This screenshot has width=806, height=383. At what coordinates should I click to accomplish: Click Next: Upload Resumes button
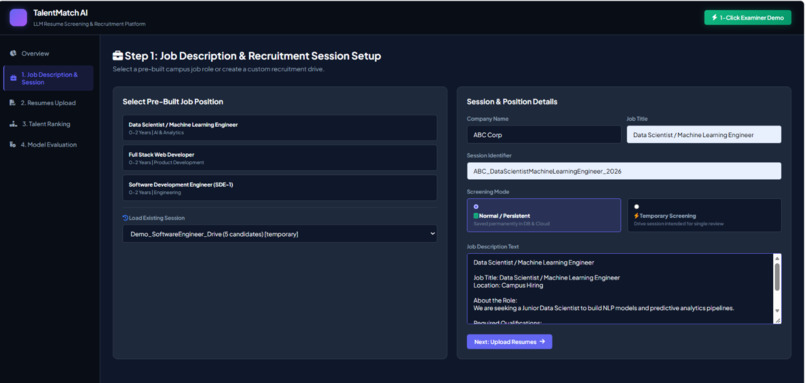click(509, 342)
